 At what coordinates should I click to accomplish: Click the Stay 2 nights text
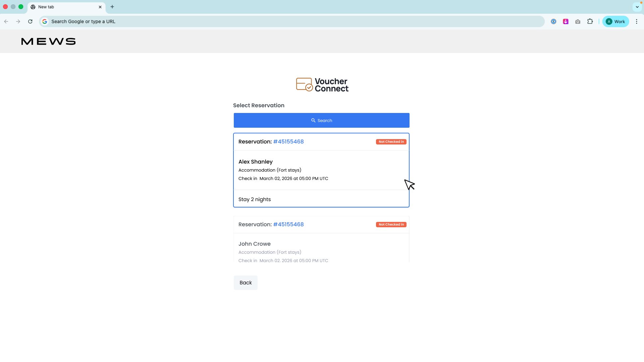click(x=255, y=199)
